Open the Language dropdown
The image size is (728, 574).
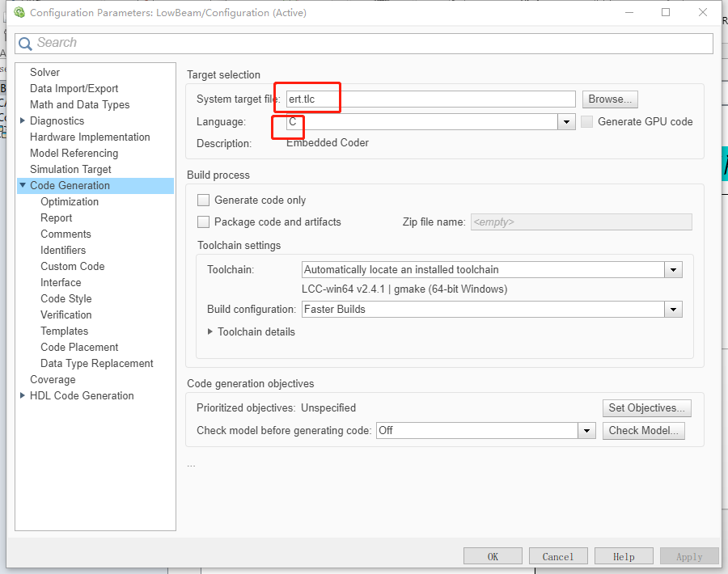(565, 122)
